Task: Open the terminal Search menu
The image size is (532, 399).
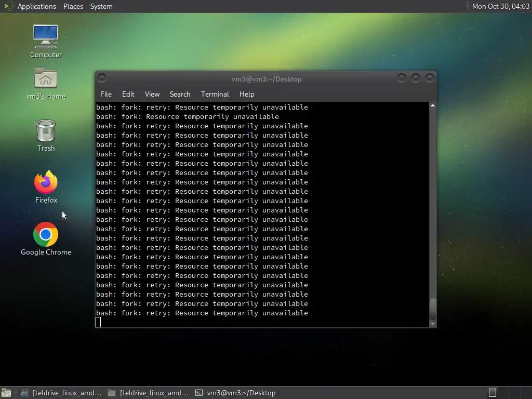Action: click(x=180, y=95)
